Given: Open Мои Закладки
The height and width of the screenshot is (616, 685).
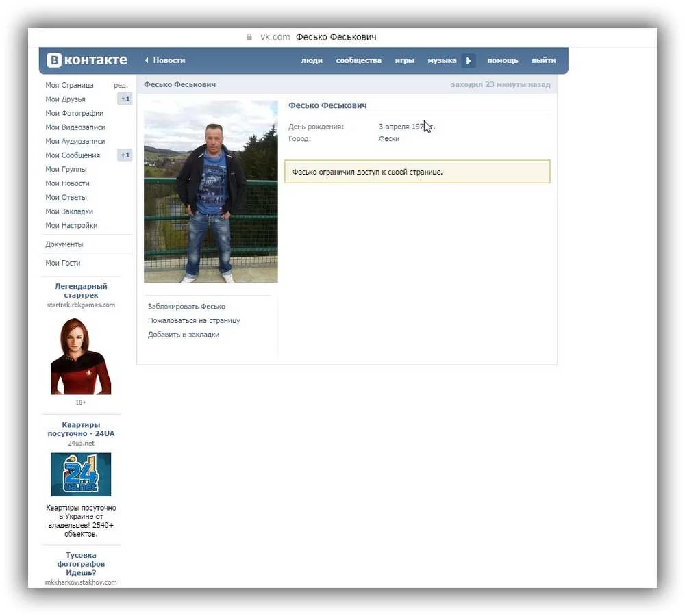Looking at the screenshot, I should 69,211.
